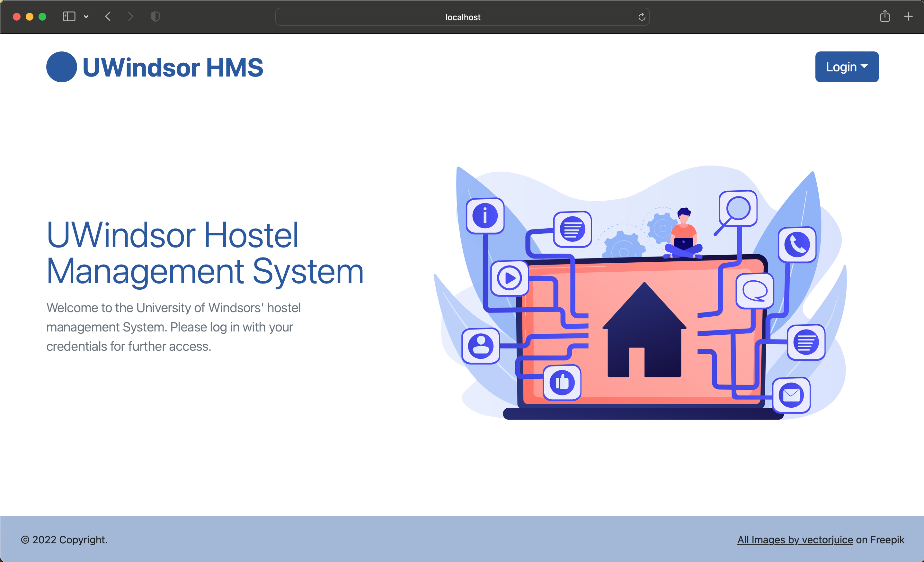Click the phone icon in the illustration
The width and height of the screenshot is (924, 562).
797,244
